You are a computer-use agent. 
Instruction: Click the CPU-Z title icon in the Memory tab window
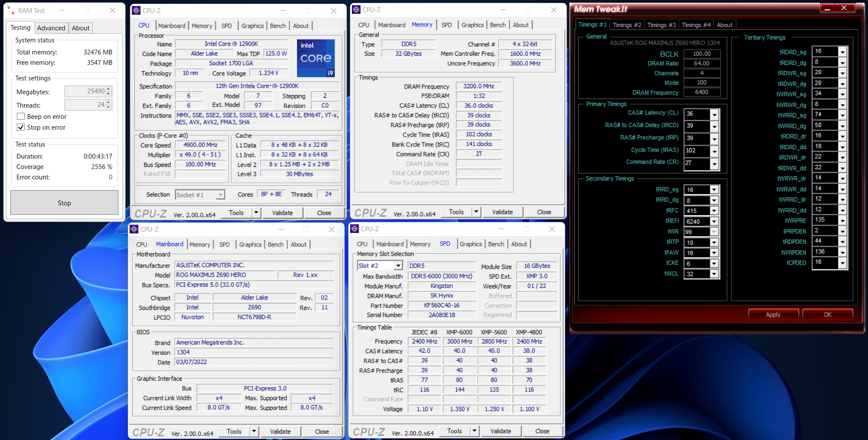356,10
